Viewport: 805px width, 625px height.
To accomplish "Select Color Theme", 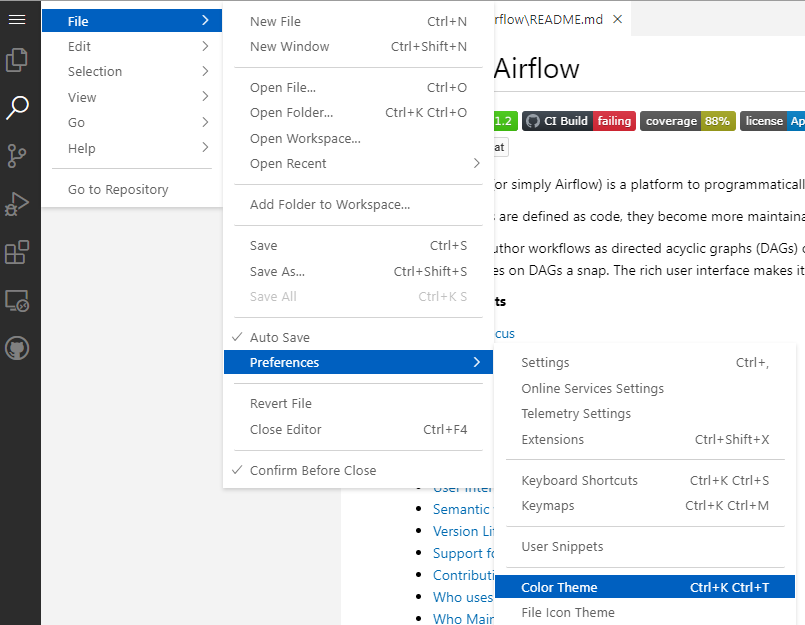I will 645,587.
